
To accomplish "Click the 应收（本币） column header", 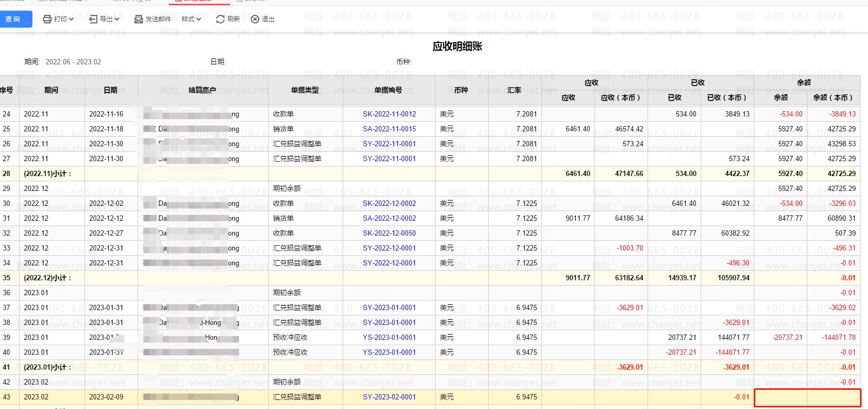I will [620, 97].
